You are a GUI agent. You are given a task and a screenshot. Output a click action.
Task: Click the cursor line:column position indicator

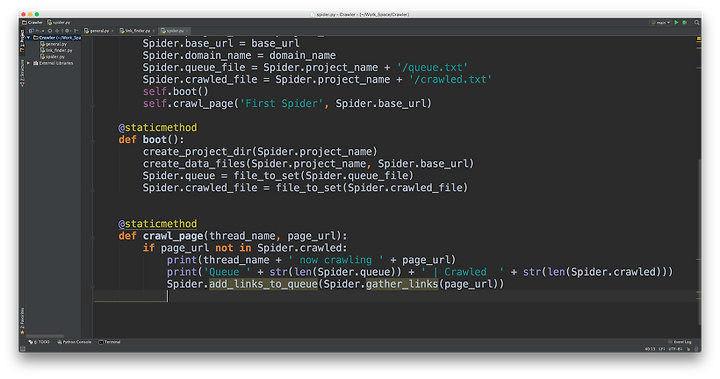650,349
